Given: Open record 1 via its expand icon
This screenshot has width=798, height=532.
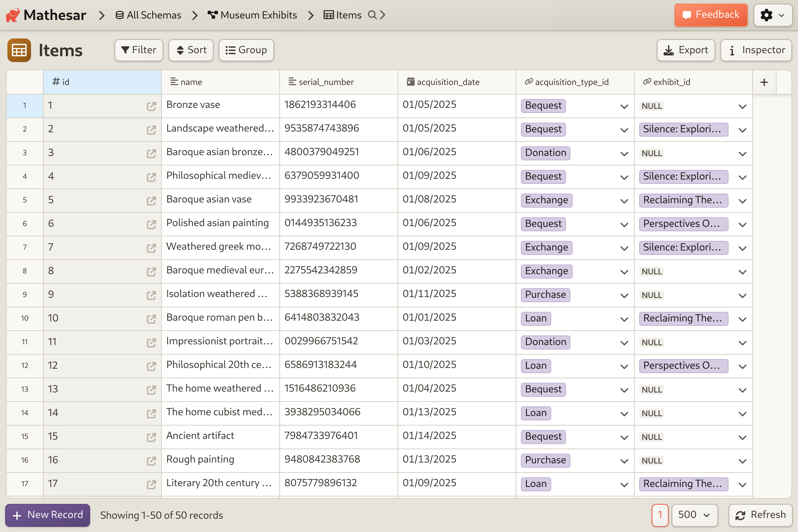Looking at the screenshot, I should coord(151,106).
